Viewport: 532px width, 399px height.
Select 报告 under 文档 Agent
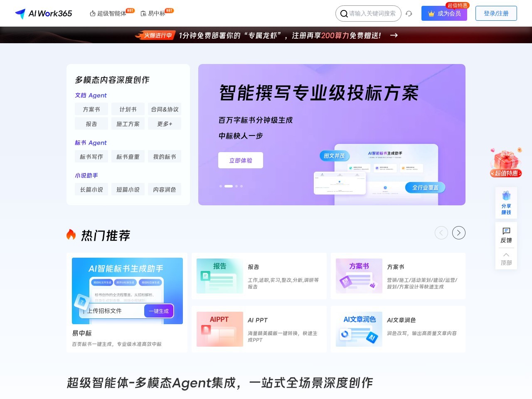click(91, 124)
